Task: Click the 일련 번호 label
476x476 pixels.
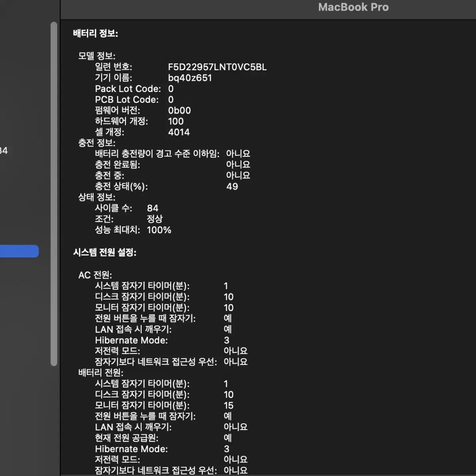Action: (113, 67)
